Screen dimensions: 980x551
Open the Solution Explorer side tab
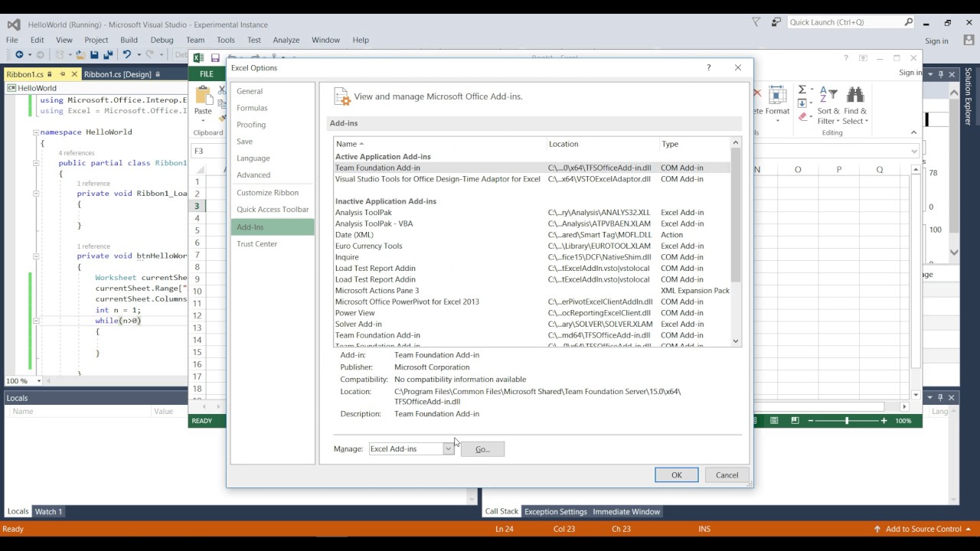968,96
